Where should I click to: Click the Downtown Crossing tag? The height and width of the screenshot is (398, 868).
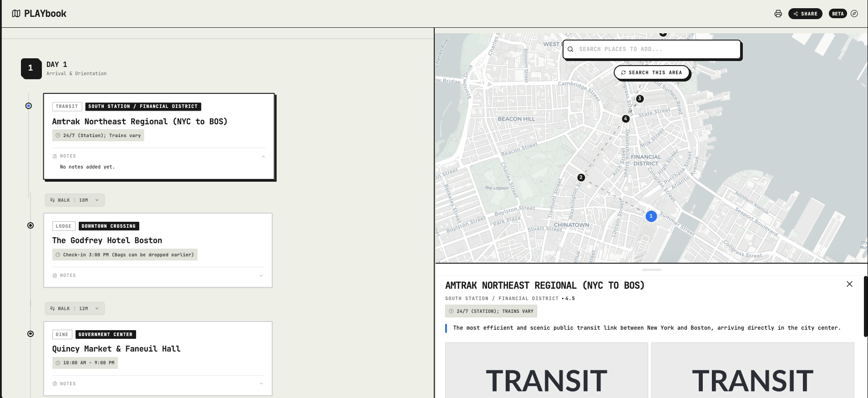(x=109, y=226)
